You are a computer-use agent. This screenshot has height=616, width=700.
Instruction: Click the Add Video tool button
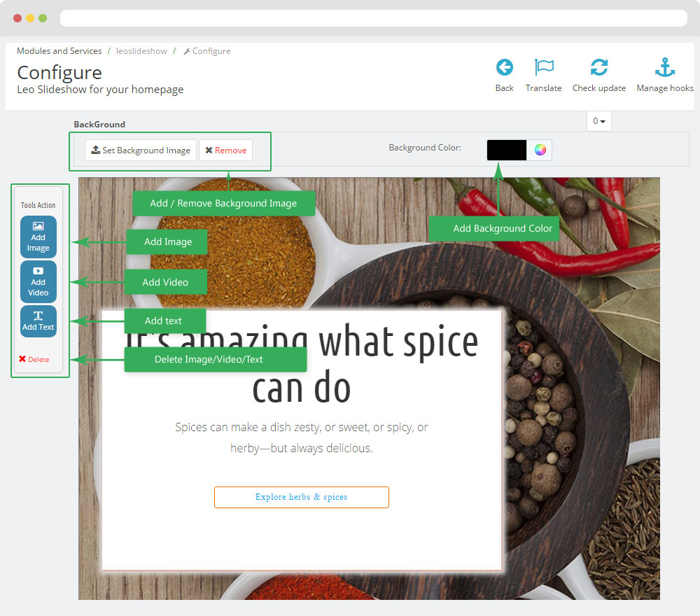coord(38,281)
